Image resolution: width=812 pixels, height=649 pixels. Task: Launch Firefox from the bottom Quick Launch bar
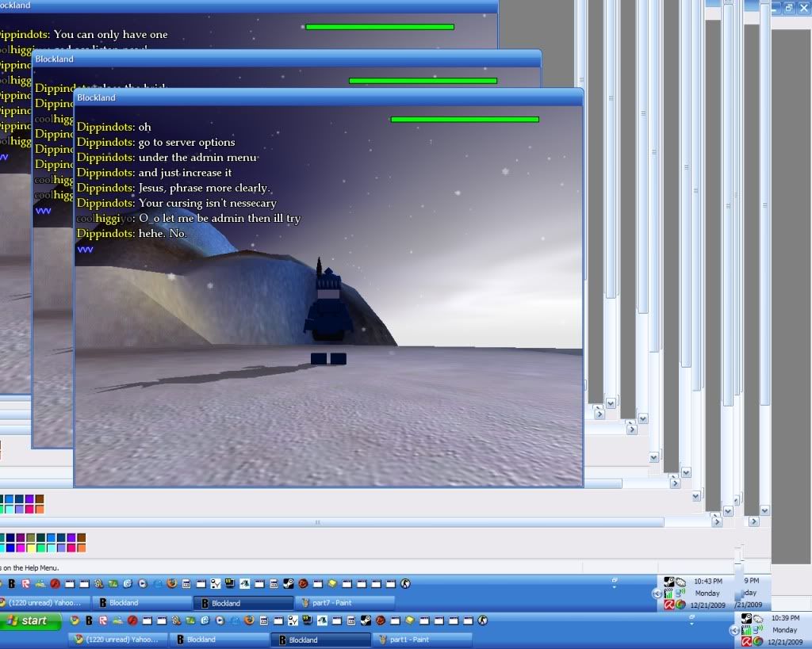249,620
